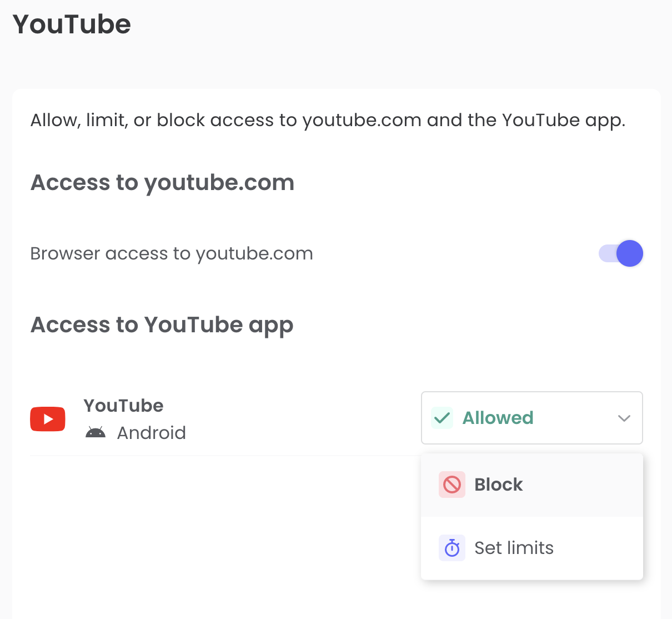The height and width of the screenshot is (619, 672).
Task: Click the Block text label
Action: (499, 485)
